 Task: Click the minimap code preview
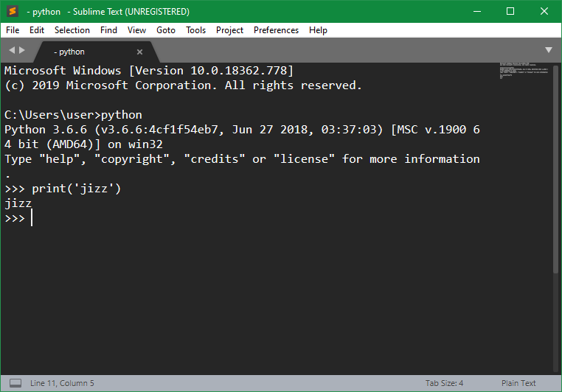click(524, 71)
